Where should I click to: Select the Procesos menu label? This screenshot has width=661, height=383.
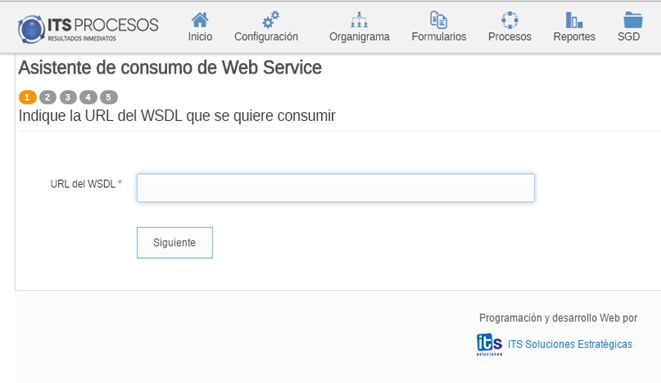(x=510, y=37)
